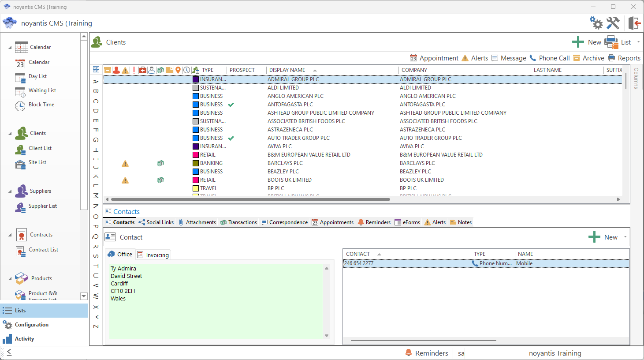
Task: Click the map pin column header icon
Action: click(178, 70)
